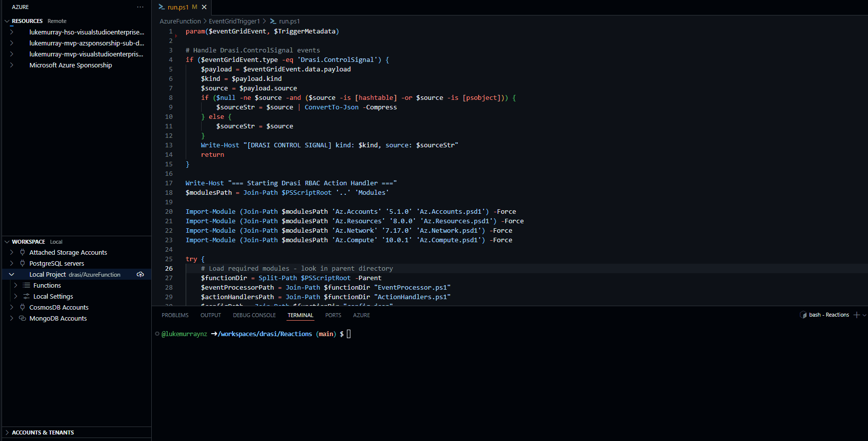Select the run.ps1 editor tab
Viewport: 868px width, 441px height.
pyautogui.click(x=182, y=7)
